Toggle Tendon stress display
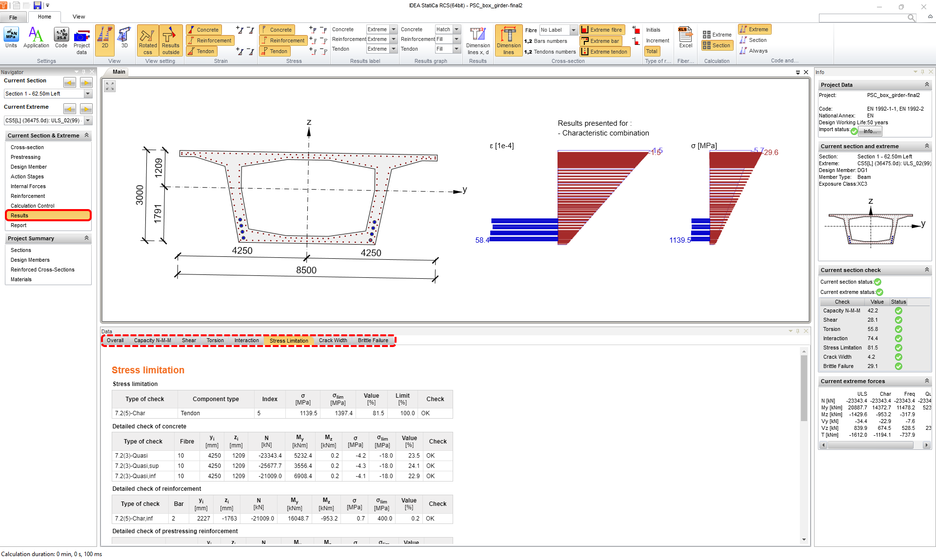936x560 pixels. (x=275, y=51)
